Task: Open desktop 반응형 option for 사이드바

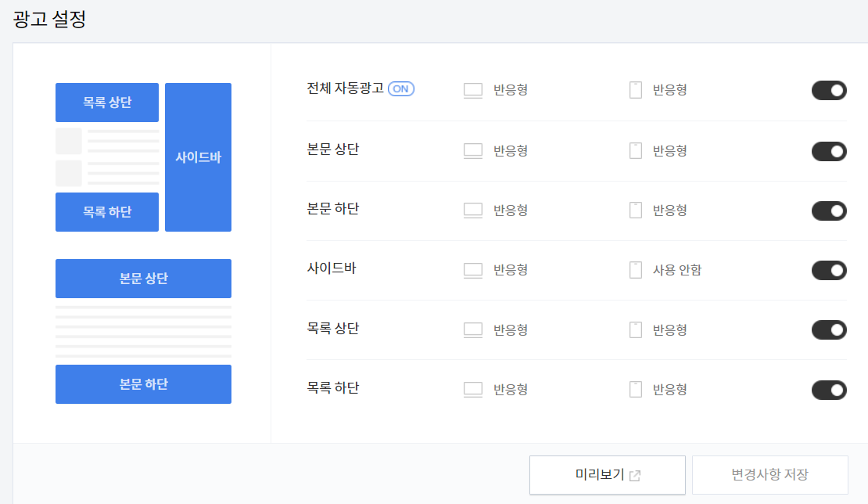Action: pos(511,270)
